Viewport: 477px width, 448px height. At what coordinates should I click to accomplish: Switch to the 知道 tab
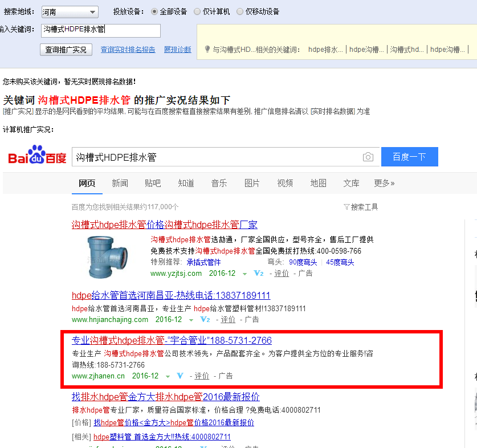[186, 183]
